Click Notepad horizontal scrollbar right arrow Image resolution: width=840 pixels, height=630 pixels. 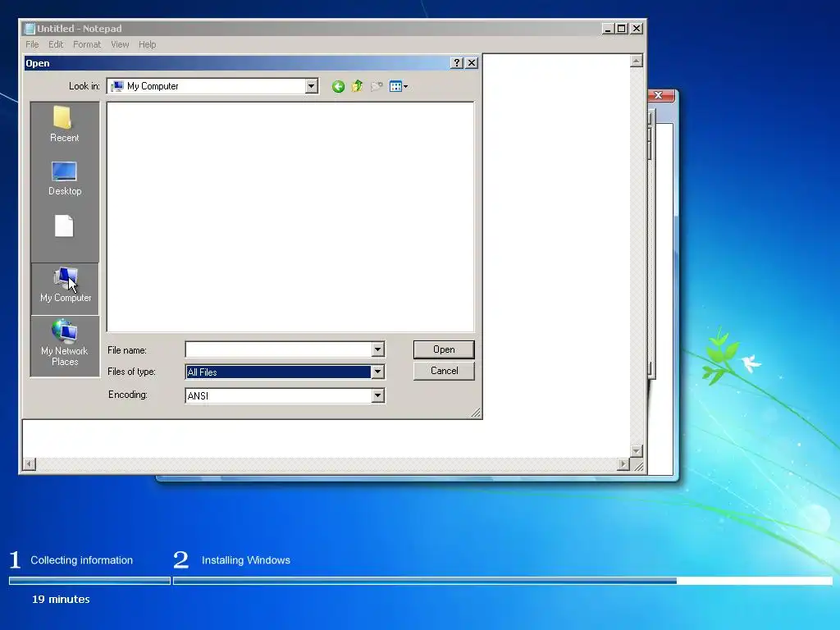click(x=623, y=464)
